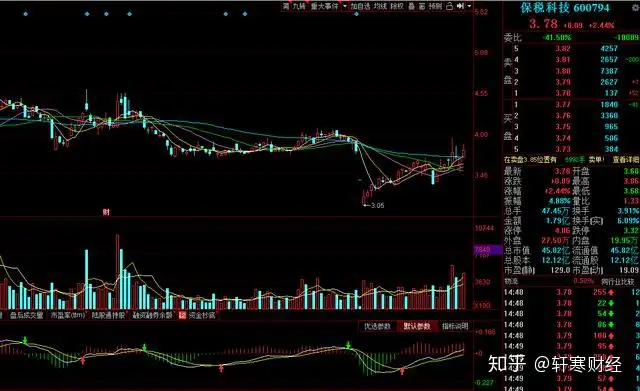The width and height of the screenshot is (640, 391).
Task: Click 金额 value 1.79亿
Action: [x=558, y=220]
